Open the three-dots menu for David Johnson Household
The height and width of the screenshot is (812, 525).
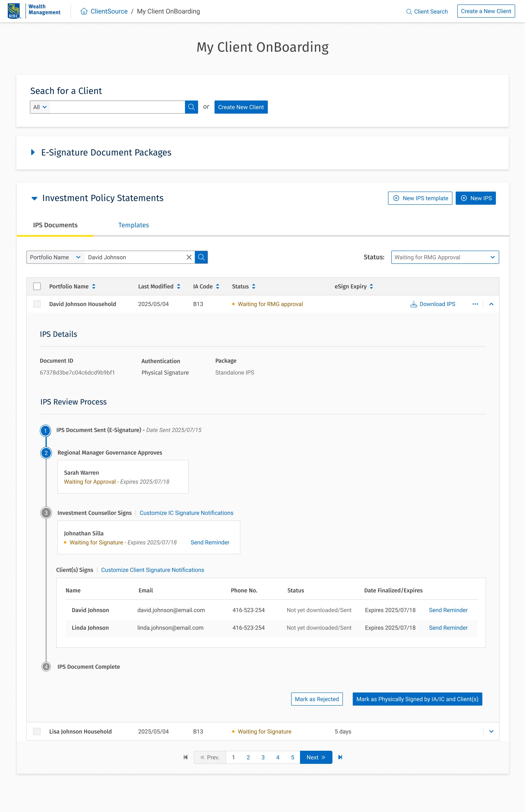coord(475,304)
